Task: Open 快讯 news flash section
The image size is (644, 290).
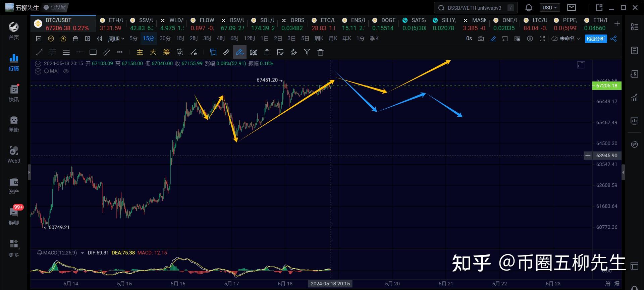Action: click(x=14, y=93)
